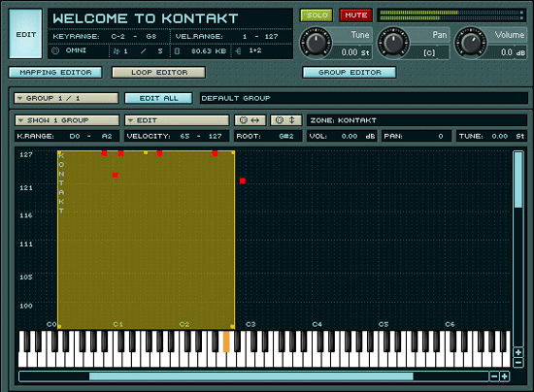Image resolution: width=534 pixels, height=392 pixels.
Task: Activate MIDI learn for velocity range
Action: (285, 120)
